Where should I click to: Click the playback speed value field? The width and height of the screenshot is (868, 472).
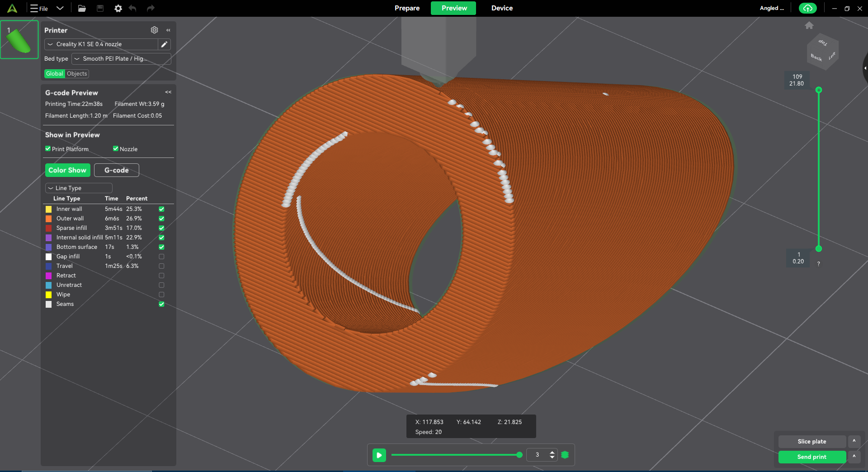(538, 455)
